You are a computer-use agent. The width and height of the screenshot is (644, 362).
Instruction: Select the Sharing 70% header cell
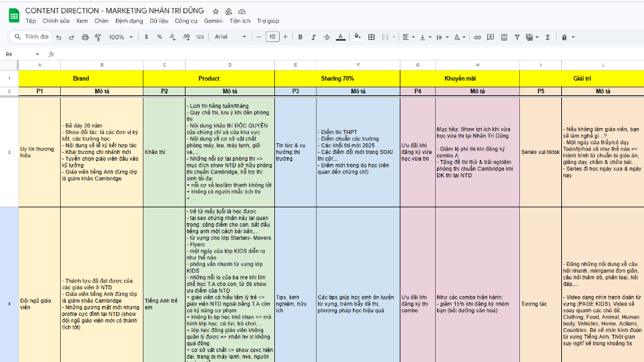(337, 79)
